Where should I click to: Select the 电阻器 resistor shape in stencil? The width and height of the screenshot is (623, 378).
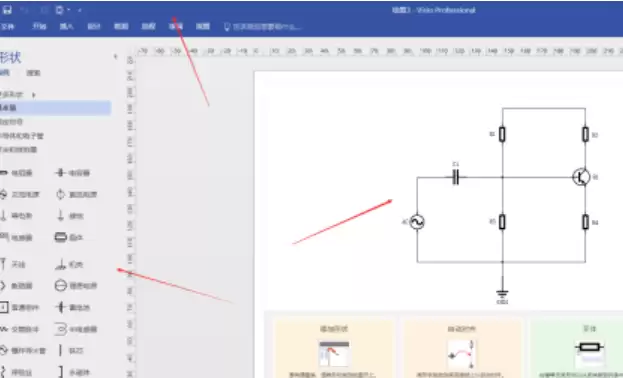pyautogui.click(x=17, y=173)
